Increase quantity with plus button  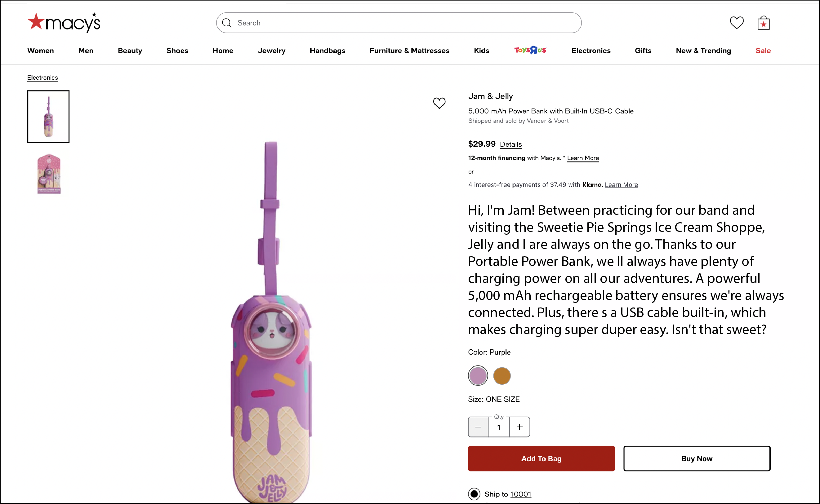point(519,427)
